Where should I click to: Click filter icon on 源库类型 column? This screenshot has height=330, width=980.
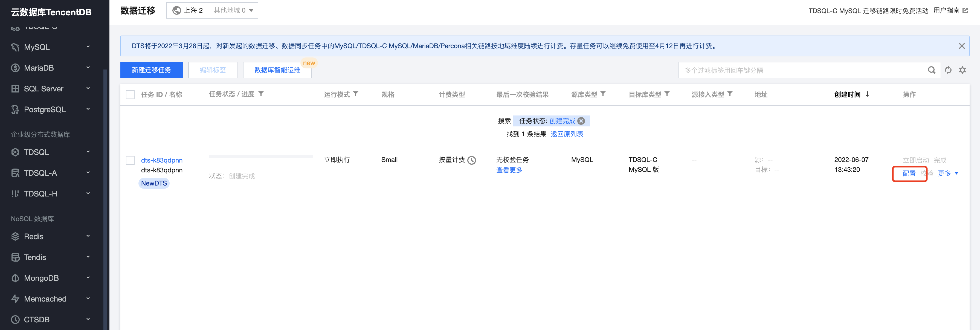(x=603, y=94)
